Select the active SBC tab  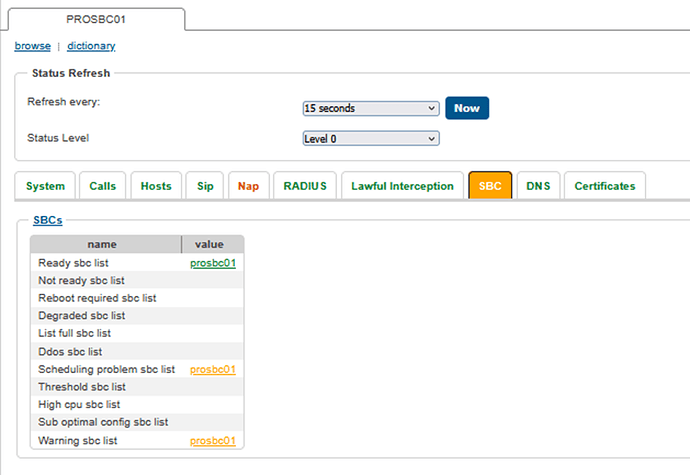point(490,186)
